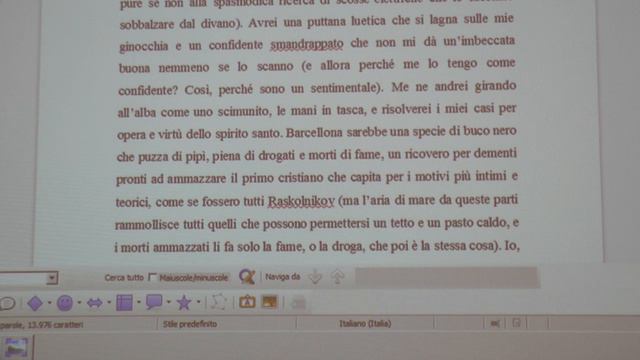The image size is (640, 360).
Task: Click the underlined word smandrappato
Action: 307,44
